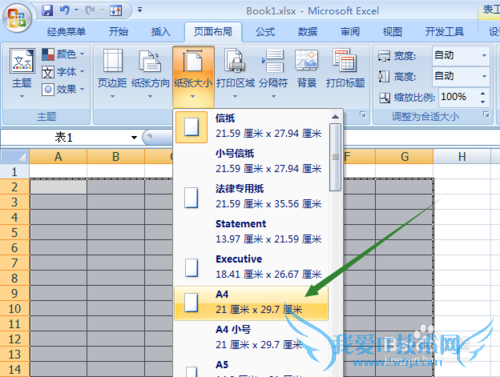Open the 页边距 margins menu

(x=112, y=74)
